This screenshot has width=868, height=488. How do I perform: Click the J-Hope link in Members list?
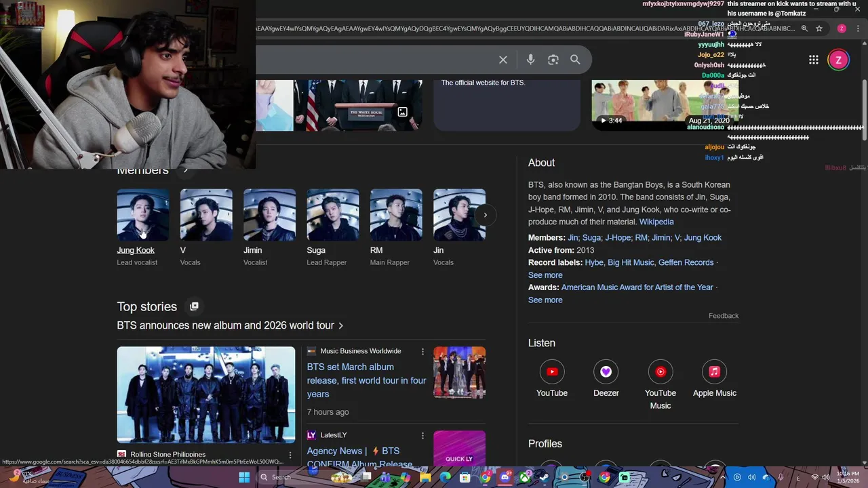618,238
